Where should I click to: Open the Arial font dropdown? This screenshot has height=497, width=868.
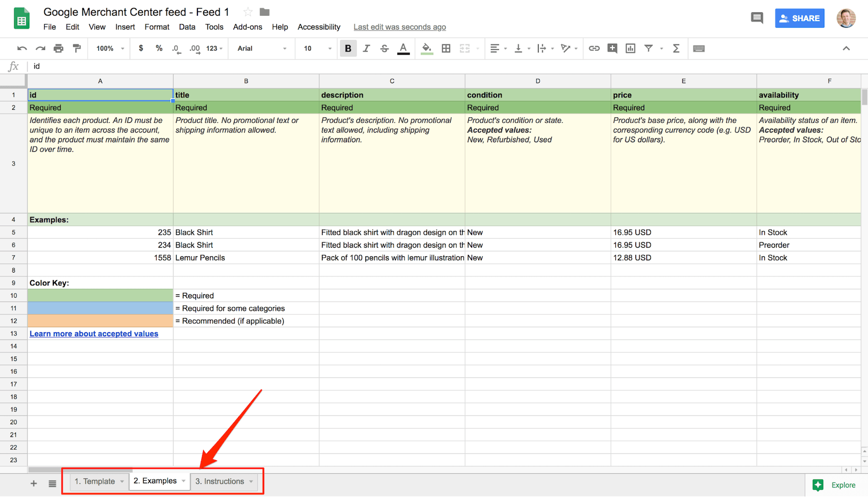tap(262, 49)
